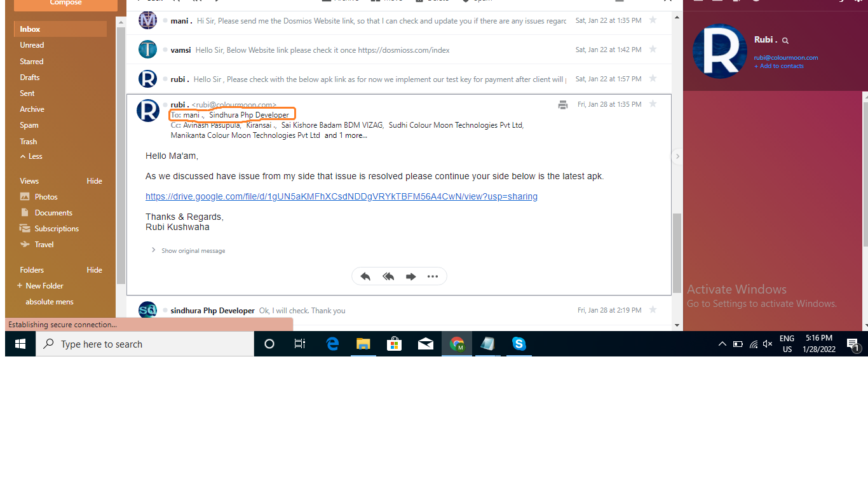This screenshot has height=488, width=868.
Task: Go to the Sent folder
Action: [x=27, y=93]
